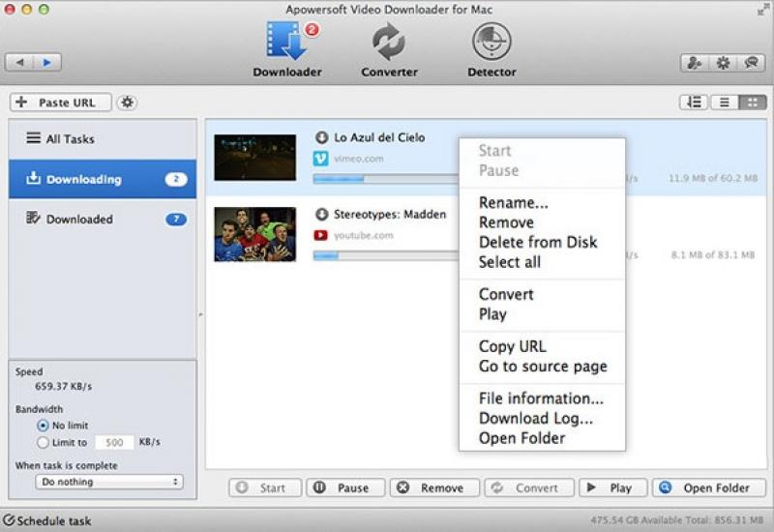Click the Vimeo source icon
774x532 pixels.
coord(321,159)
